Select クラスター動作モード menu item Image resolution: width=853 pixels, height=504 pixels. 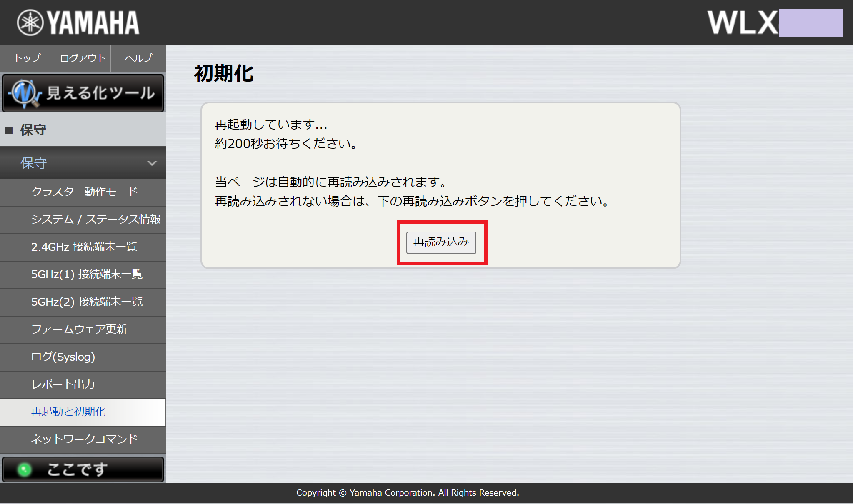coord(84,192)
